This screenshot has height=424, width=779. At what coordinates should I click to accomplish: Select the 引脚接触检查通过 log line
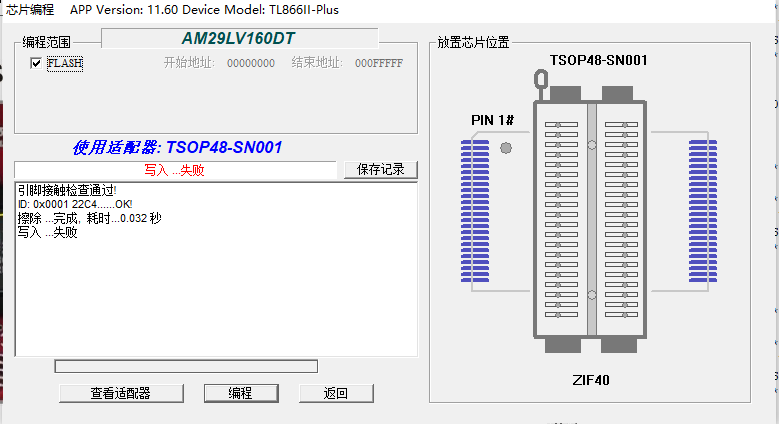pos(67,190)
